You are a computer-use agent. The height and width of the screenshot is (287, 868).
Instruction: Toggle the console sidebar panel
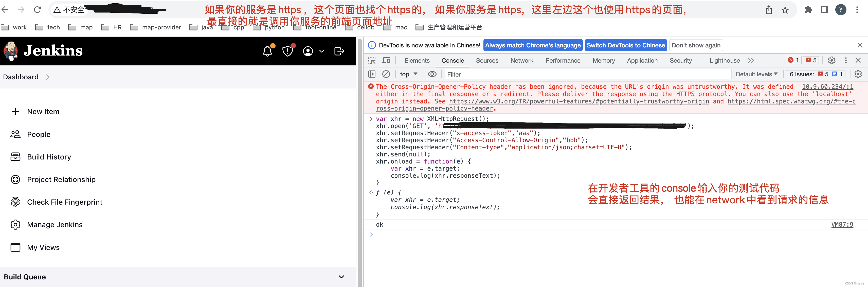tap(372, 74)
